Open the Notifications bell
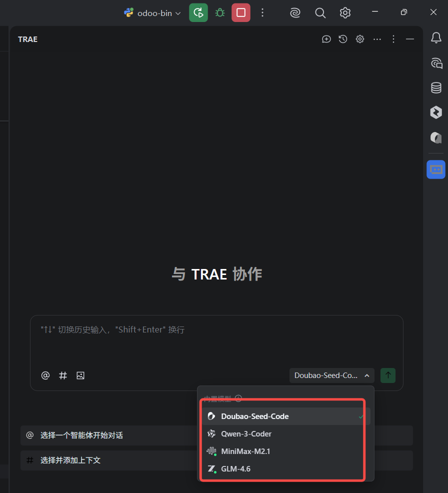The image size is (448, 493). 436,37
